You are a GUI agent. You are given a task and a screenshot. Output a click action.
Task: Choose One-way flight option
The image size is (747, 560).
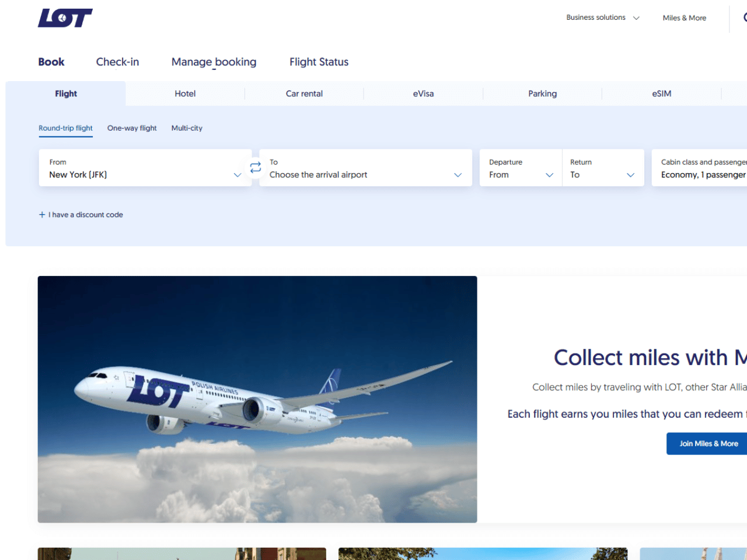(x=132, y=128)
